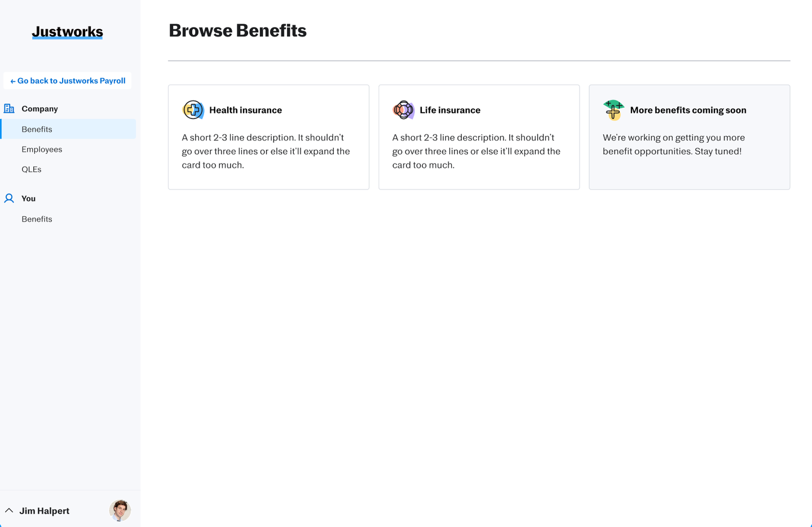Select Benefits under the You section
Viewport: 812px width, 527px height.
(37, 219)
